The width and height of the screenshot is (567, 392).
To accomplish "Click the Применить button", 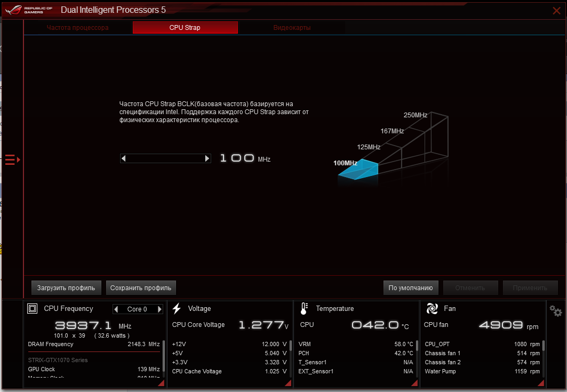I will (530, 288).
